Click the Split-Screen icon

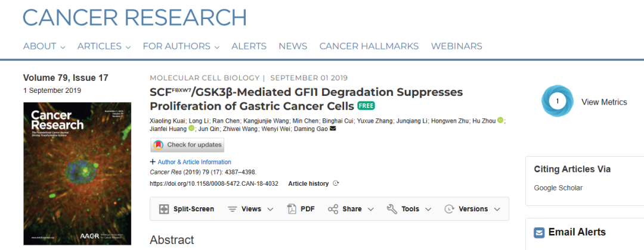[164, 209]
